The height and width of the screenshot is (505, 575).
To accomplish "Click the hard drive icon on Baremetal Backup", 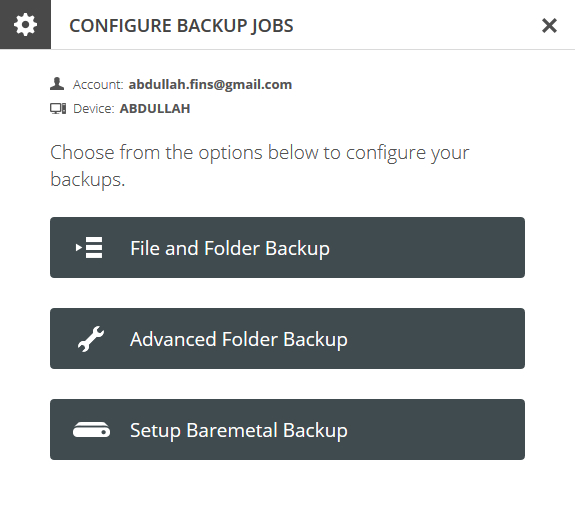I will [91, 430].
